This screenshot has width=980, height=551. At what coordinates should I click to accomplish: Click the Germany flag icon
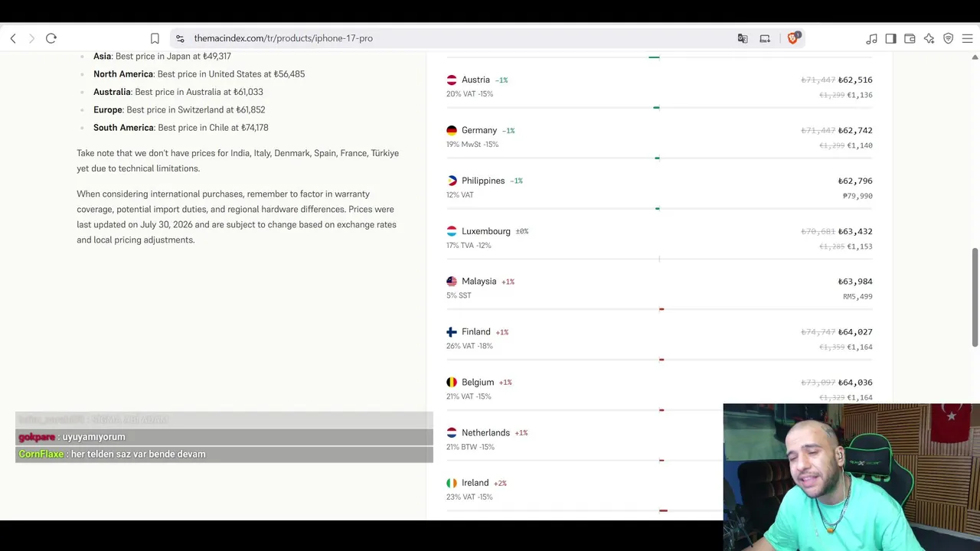click(x=452, y=130)
